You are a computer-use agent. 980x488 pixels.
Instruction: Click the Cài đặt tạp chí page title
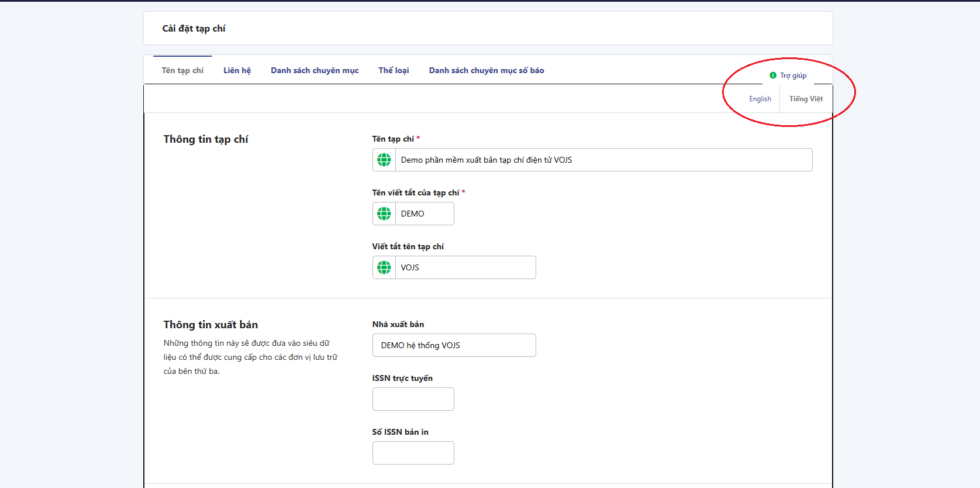click(194, 29)
